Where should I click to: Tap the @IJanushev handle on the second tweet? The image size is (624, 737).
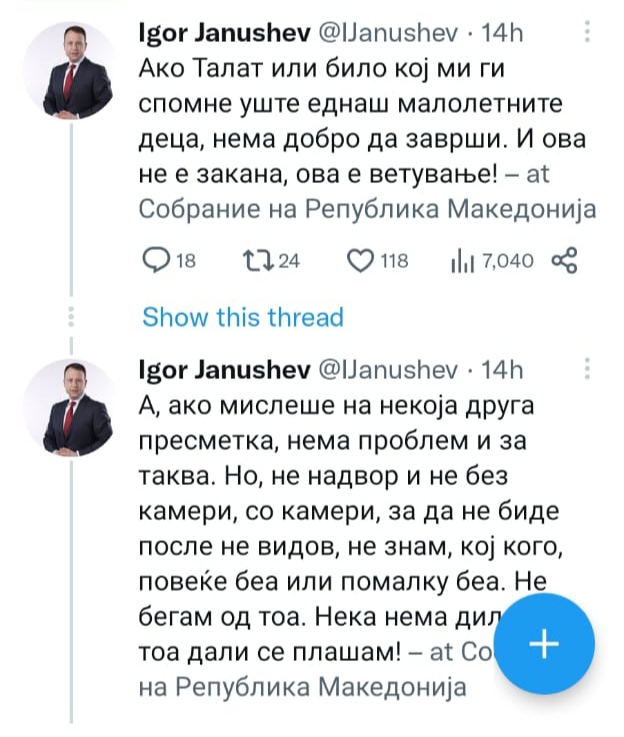(x=388, y=370)
